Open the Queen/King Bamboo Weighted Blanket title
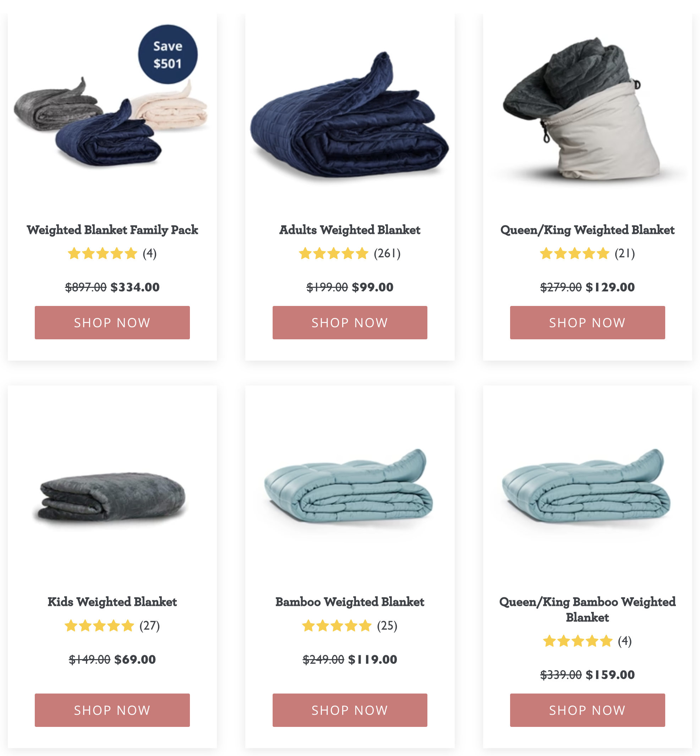Image resolution: width=700 pixels, height=756 pixels. tap(587, 609)
